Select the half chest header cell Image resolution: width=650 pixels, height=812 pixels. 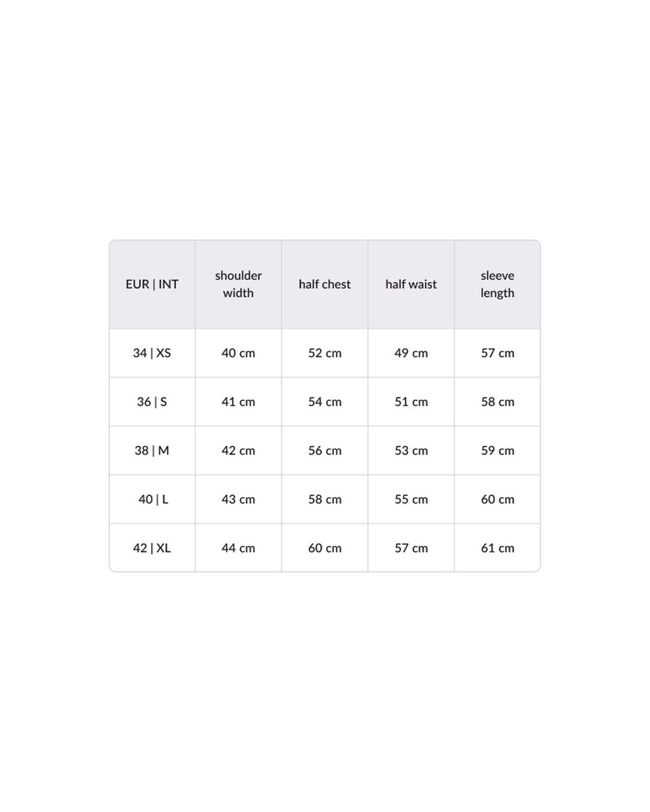point(324,284)
